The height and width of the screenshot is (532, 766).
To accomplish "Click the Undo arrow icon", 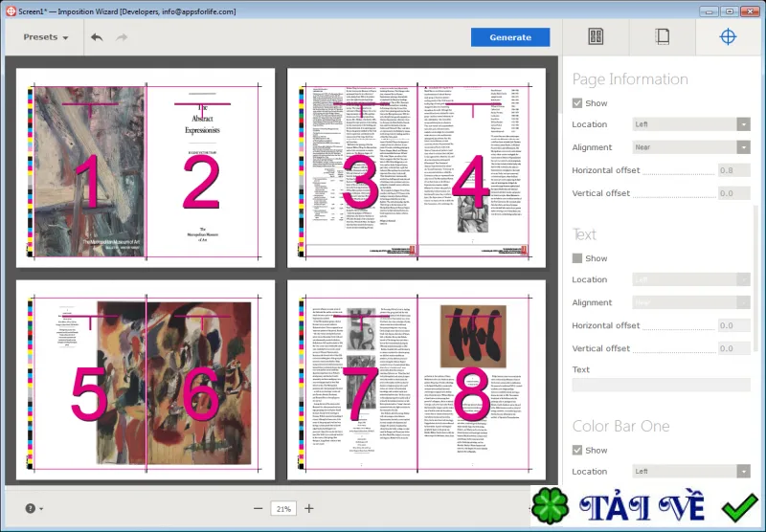I will coord(97,37).
